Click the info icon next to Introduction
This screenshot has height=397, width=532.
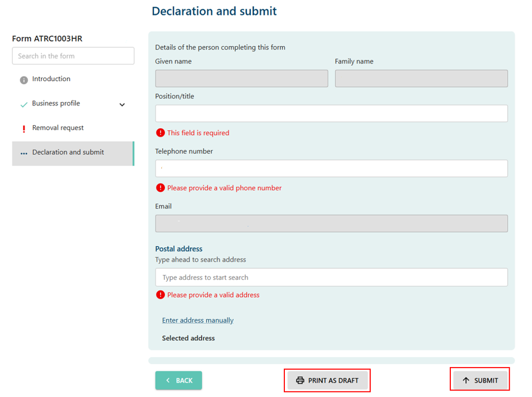[x=24, y=79]
